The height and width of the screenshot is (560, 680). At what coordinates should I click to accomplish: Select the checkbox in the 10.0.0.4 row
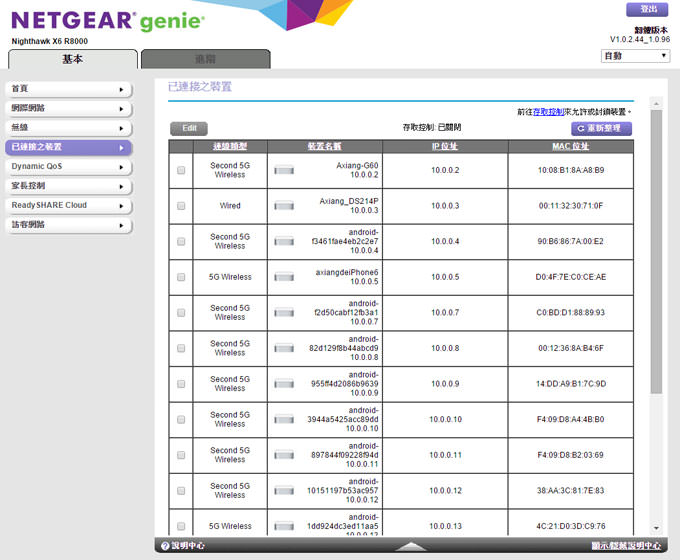(181, 242)
